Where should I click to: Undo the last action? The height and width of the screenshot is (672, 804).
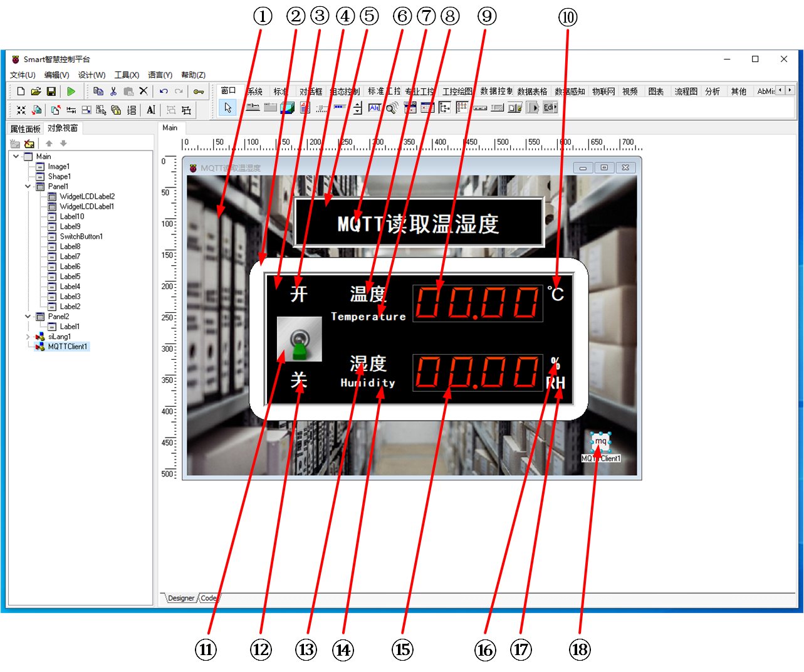pos(164,92)
